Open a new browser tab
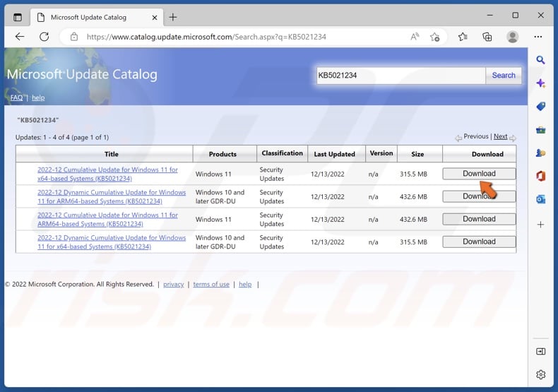558x392 pixels. [173, 16]
